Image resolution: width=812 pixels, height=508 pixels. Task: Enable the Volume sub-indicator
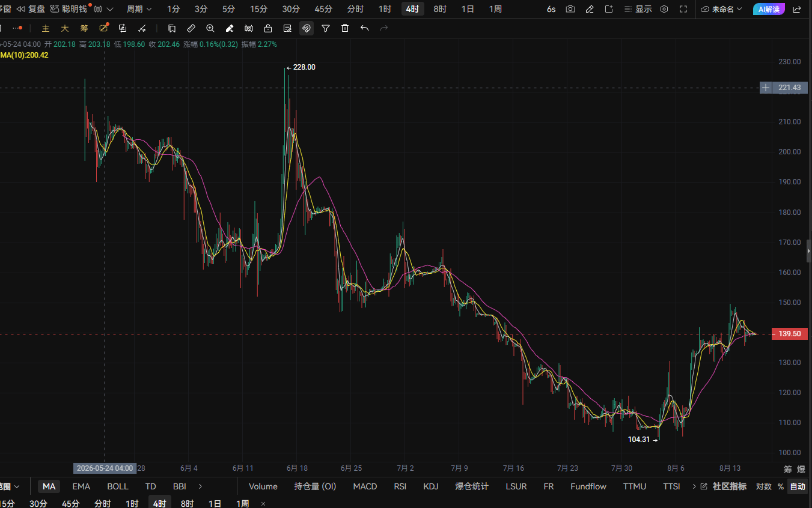click(263, 486)
